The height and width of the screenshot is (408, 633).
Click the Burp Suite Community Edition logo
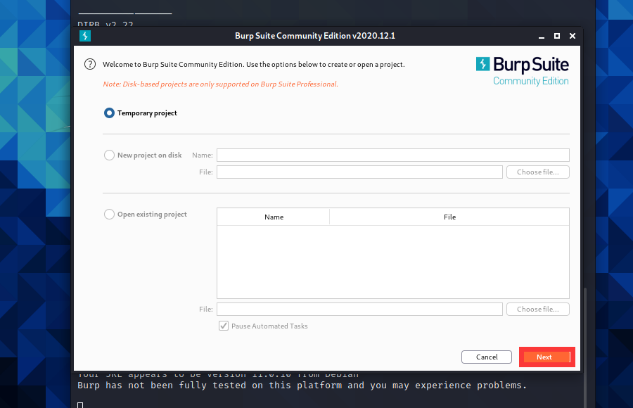[x=523, y=70]
